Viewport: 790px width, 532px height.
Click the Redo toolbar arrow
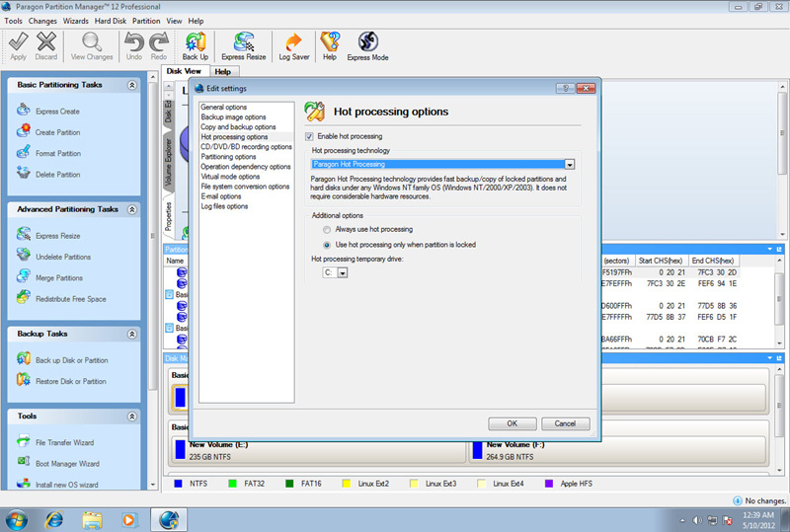[159, 46]
